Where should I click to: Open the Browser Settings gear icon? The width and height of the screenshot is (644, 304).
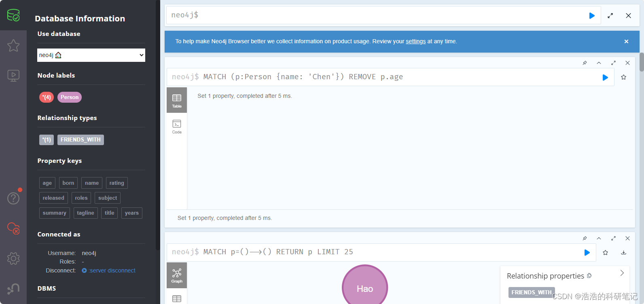[13, 258]
